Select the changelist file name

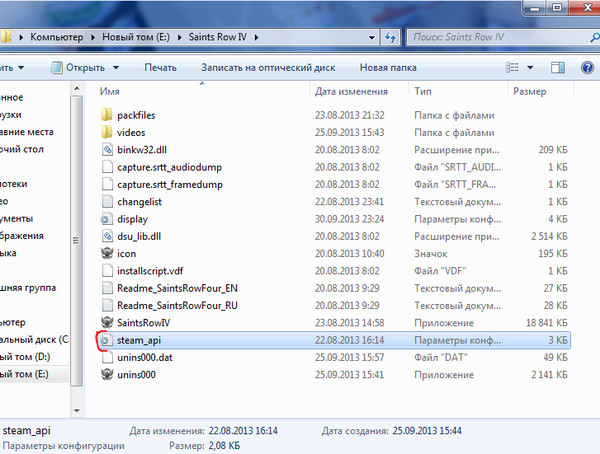pyautogui.click(x=139, y=202)
